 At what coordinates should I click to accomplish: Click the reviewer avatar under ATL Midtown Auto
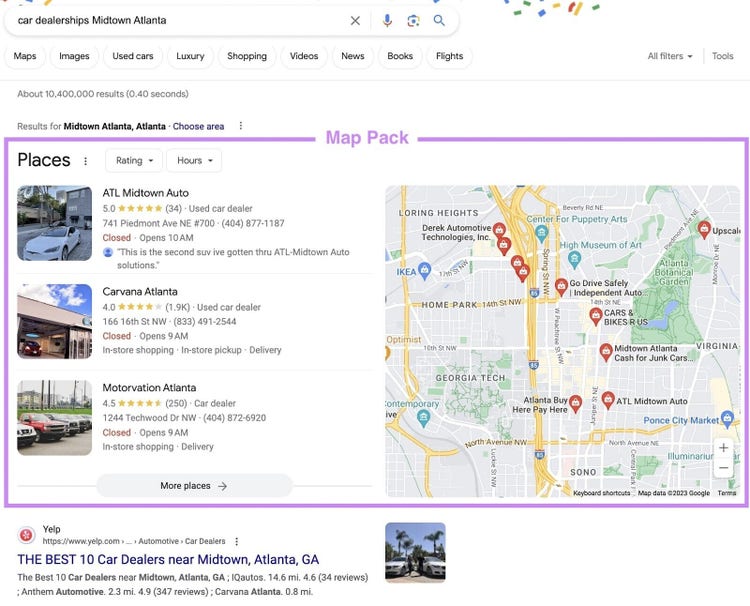click(x=108, y=252)
